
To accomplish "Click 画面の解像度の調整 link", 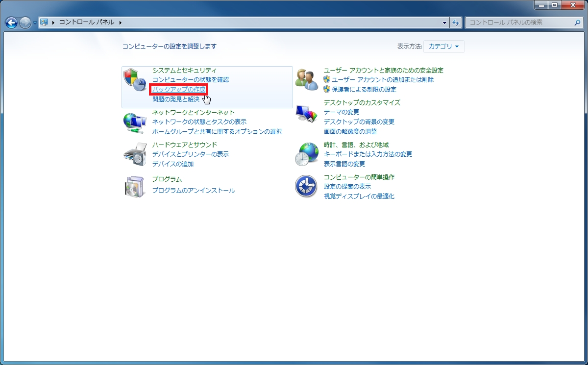I will (350, 131).
